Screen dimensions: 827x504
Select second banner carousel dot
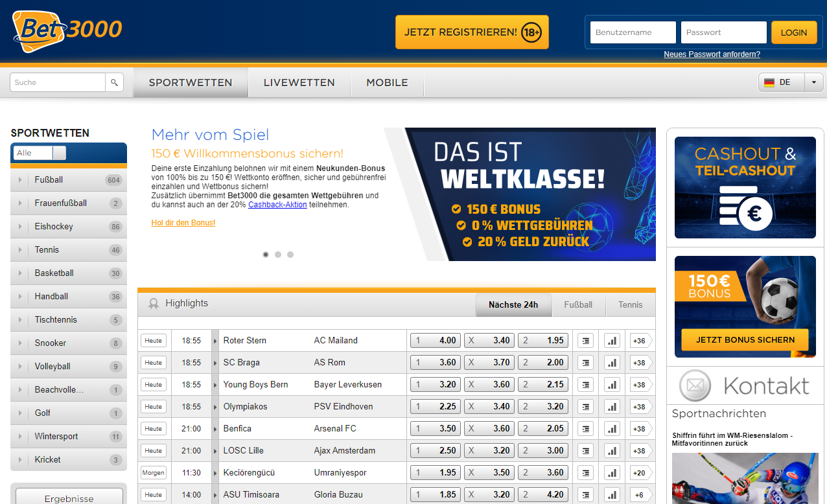pyautogui.click(x=278, y=255)
